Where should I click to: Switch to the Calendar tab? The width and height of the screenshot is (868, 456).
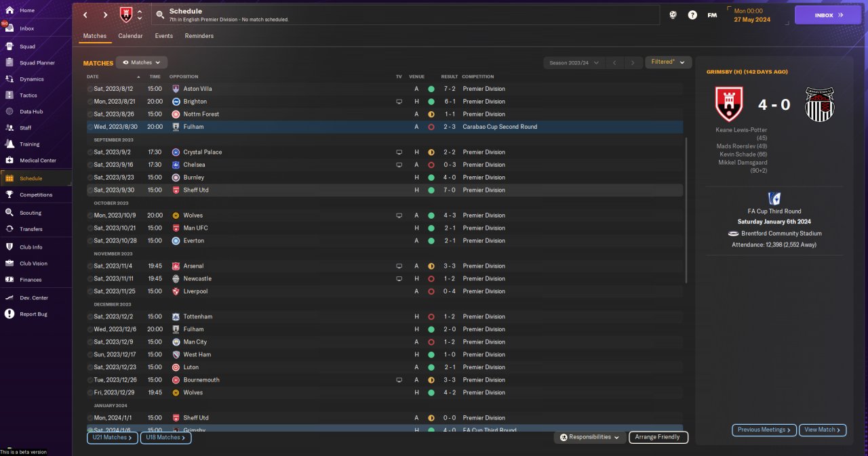coord(130,36)
